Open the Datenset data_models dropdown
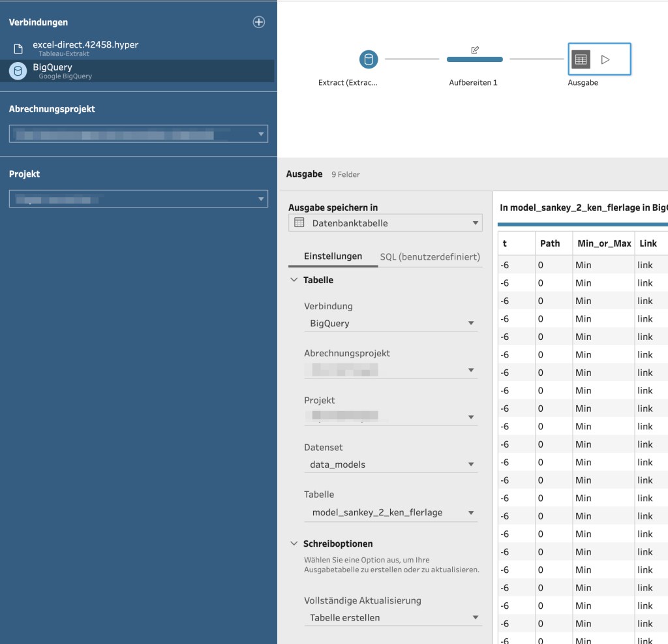Image resolution: width=668 pixels, height=644 pixels. coord(391,464)
